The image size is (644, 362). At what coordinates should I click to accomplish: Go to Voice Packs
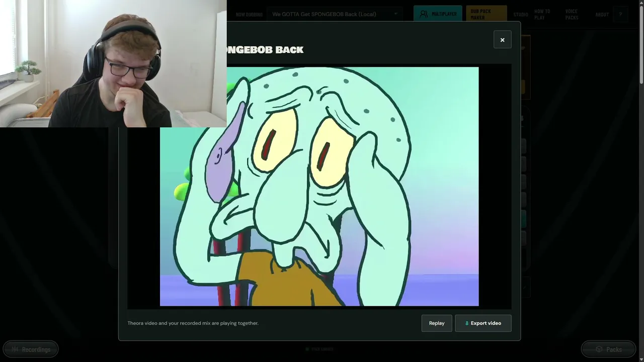point(572,14)
